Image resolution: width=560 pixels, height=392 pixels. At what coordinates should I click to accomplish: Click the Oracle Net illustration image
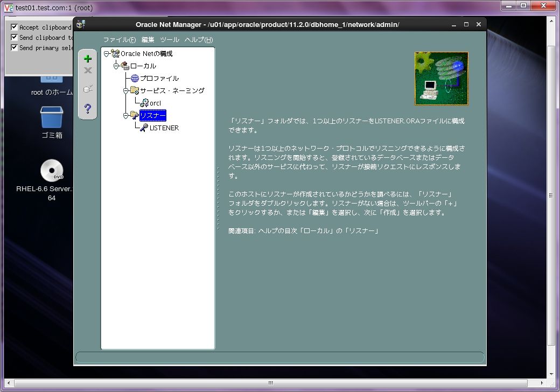pos(442,79)
